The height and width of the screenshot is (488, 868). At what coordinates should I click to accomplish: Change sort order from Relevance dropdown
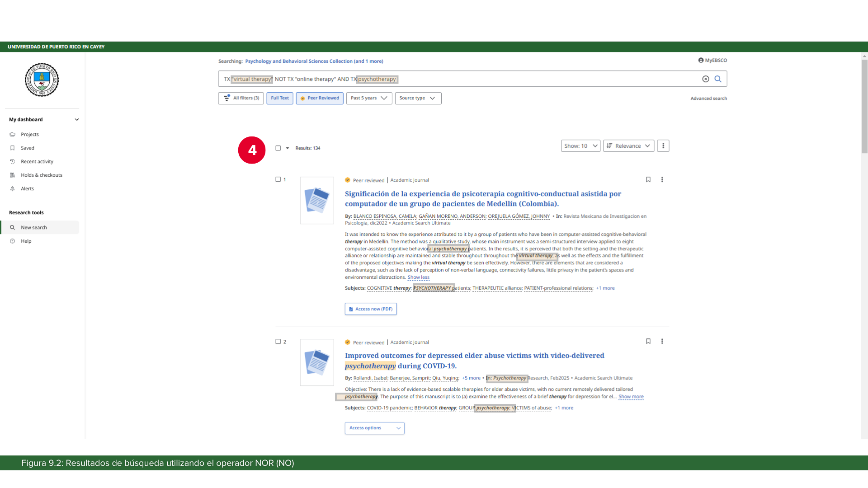[628, 145]
